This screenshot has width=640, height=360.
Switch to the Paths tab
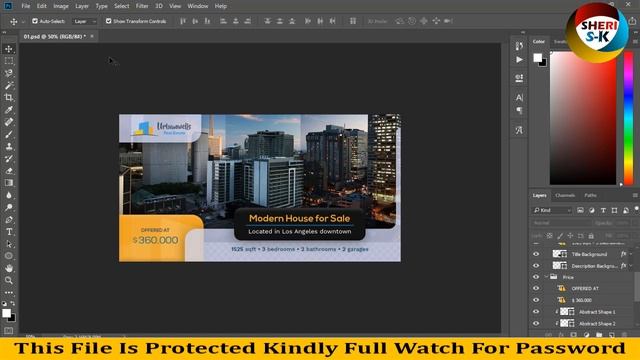tap(590, 196)
